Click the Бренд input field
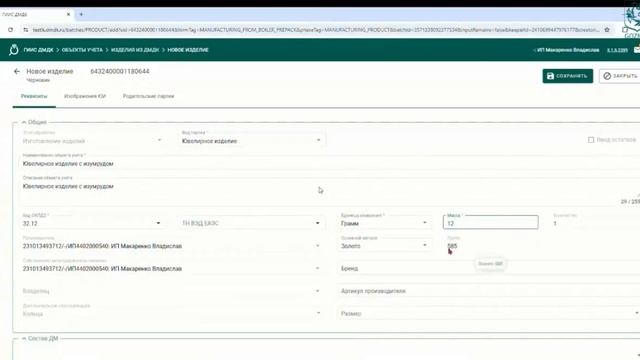The height and width of the screenshot is (360, 640). (x=489, y=269)
